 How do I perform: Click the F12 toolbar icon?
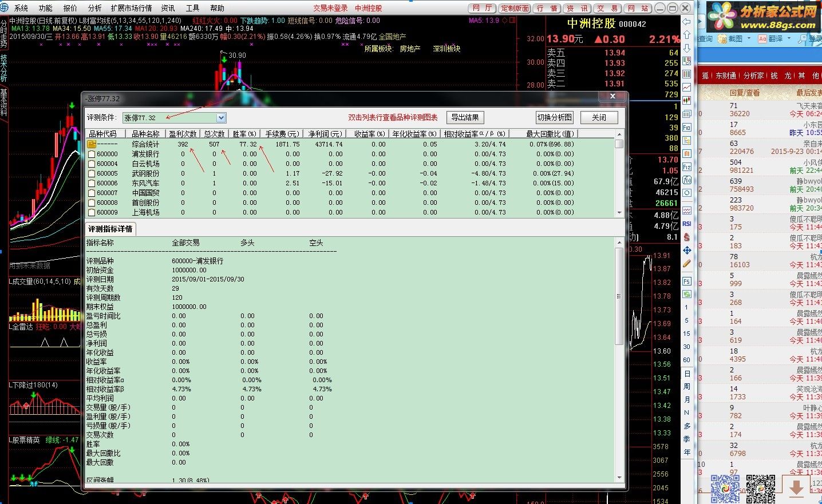point(686,166)
